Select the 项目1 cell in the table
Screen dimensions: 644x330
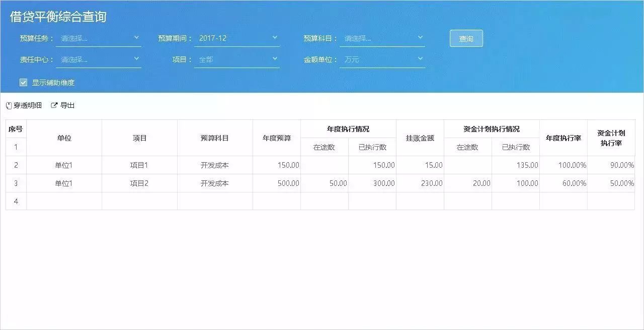[139, 165]
